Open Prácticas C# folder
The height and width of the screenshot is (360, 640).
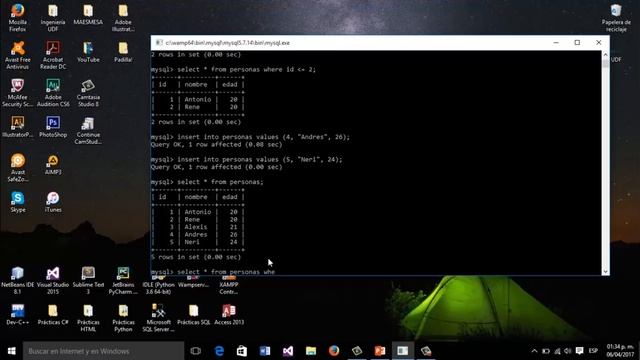[53, 315]
